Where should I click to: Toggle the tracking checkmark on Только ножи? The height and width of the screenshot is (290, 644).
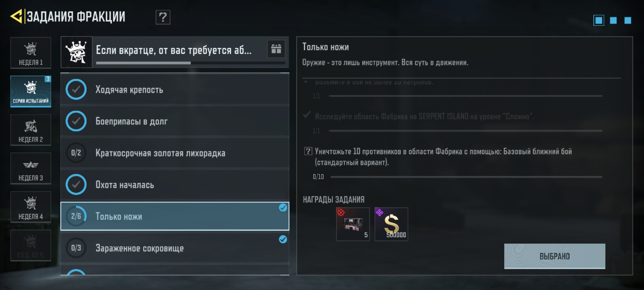coord(283,208)
